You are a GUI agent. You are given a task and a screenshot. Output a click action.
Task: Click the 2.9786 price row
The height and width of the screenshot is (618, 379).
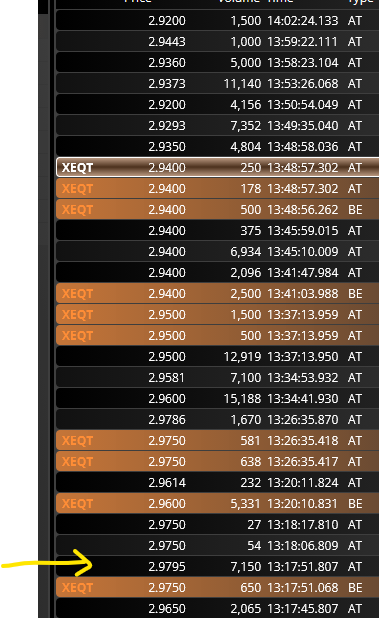coord(217,419)
